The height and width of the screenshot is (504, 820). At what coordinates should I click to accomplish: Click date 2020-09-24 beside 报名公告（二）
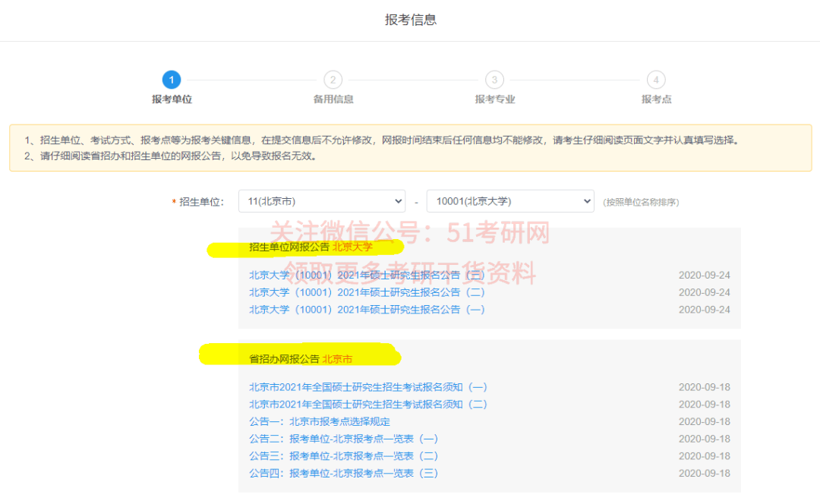pos(705,292)
